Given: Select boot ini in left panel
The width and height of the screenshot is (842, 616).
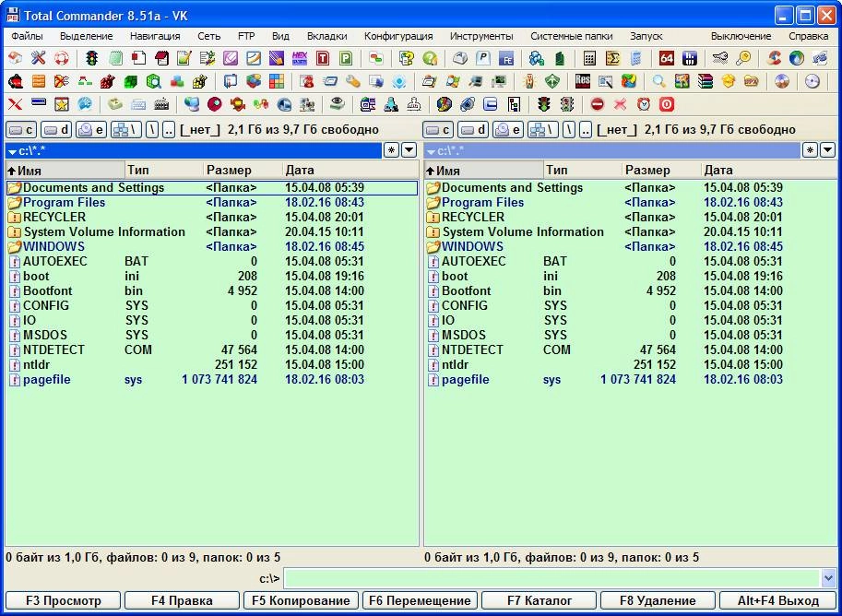Looking at the screenshot, I should pyautogui.click(x=211, y=276).
